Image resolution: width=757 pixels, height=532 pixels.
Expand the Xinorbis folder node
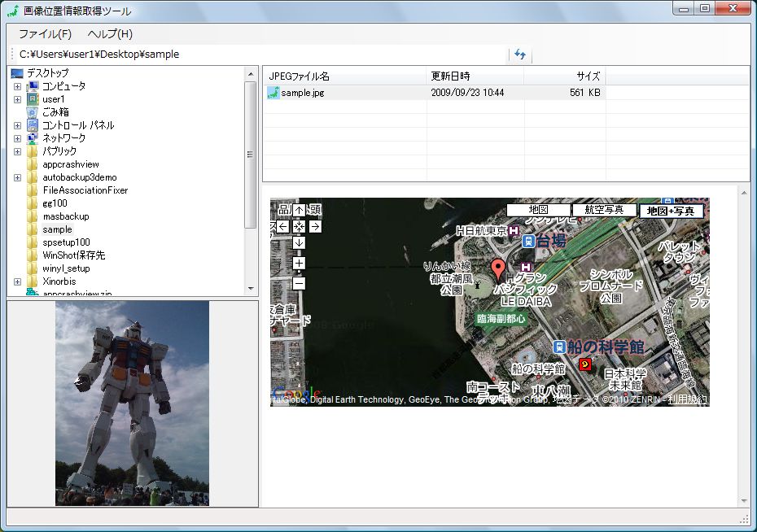pyautogui.click(x=17, y=282)
